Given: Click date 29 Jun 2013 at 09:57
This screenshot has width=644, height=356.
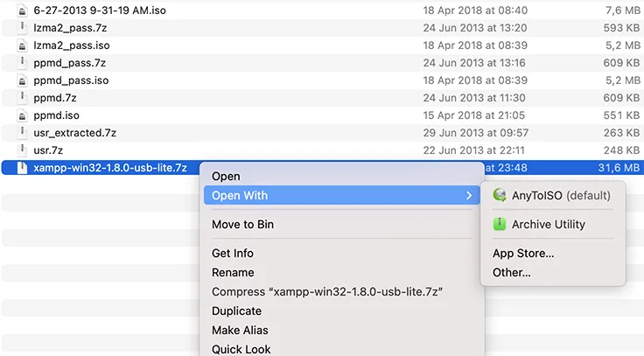Looking at the screenshot, I should pyautogui.click(x=476, y=133).
